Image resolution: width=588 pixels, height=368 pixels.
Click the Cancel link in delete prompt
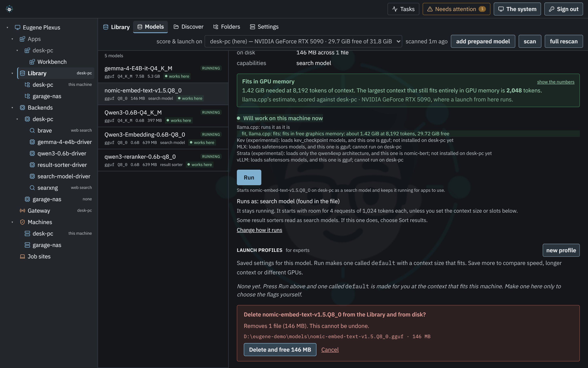coord(330,350)
